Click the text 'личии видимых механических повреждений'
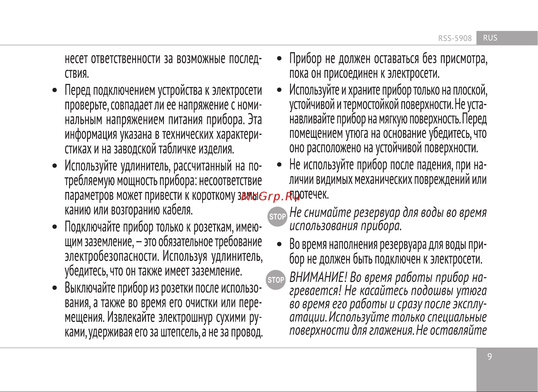The width and height of the screenshot is (538, 392). pos(379,180)
